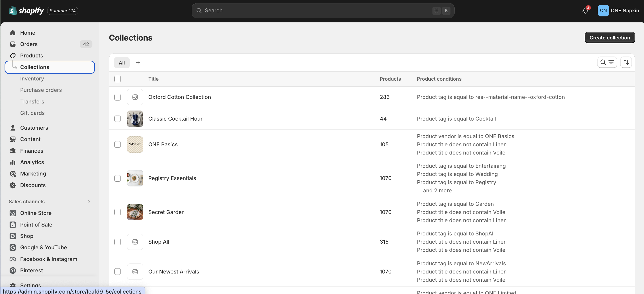Expand the Sales channels list

point(89,201)
